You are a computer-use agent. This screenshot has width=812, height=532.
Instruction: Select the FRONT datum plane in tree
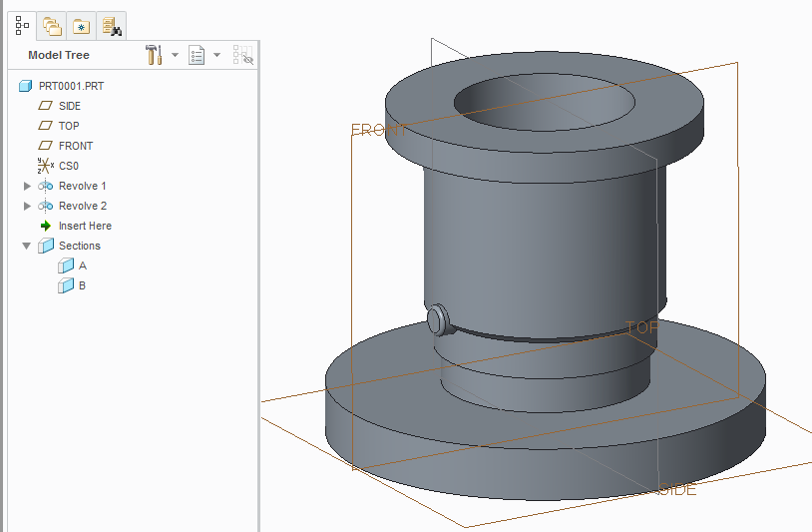[75, 146]
